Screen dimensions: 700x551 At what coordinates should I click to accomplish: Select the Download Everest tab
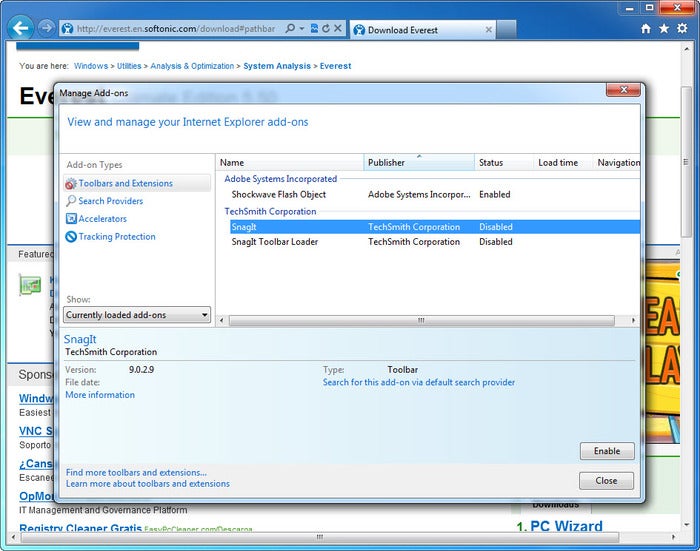click(422, 30)
